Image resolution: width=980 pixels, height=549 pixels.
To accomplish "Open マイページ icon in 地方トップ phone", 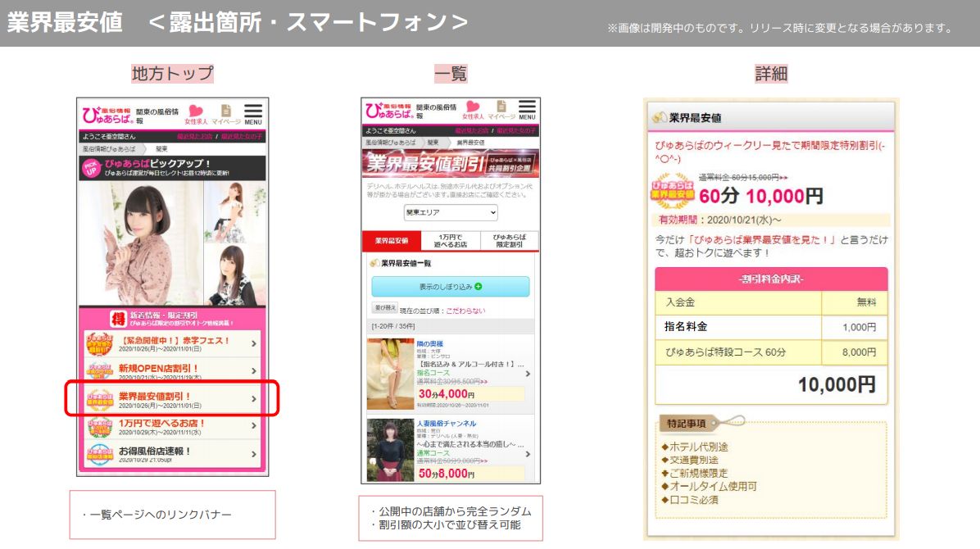I will pyautogui.click(x=225, y=114).
